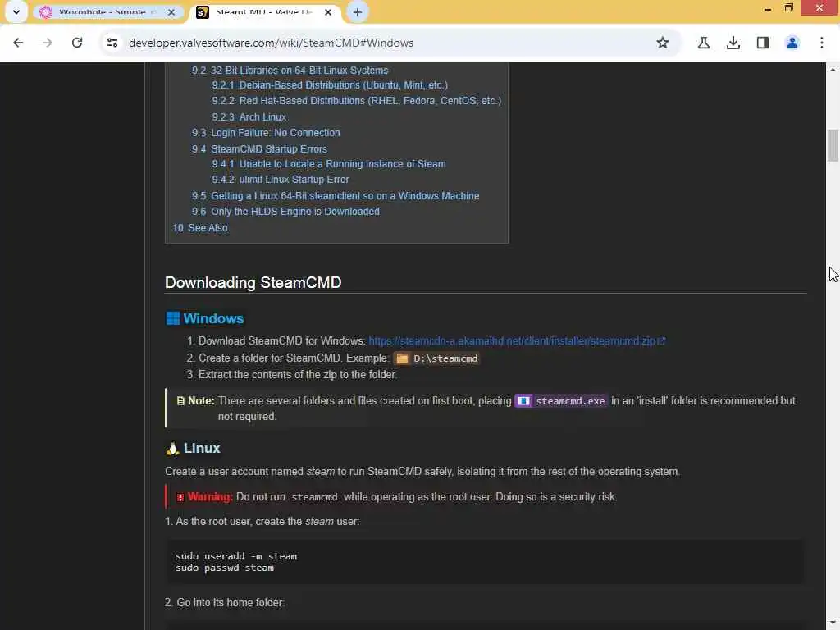Open the Downloads icon in toolbar
The height and width of the screenshot is (630, 840).
(x=733, y=43)
